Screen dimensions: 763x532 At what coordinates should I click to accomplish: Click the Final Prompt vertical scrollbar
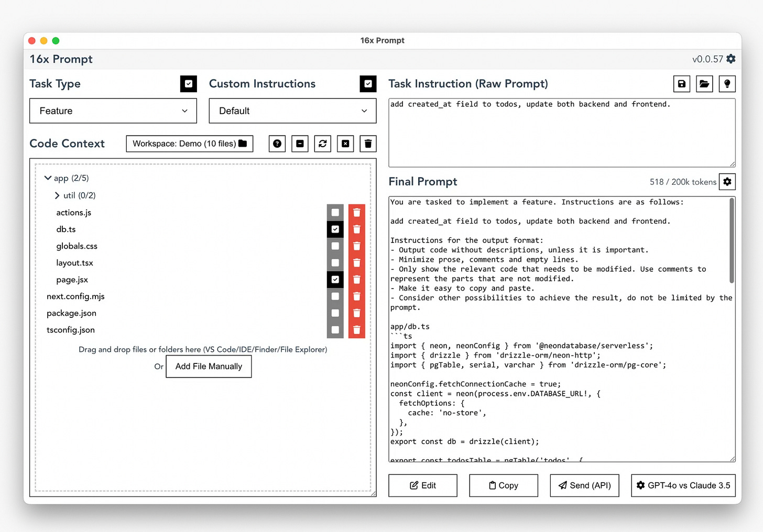[x=732, y=241]
